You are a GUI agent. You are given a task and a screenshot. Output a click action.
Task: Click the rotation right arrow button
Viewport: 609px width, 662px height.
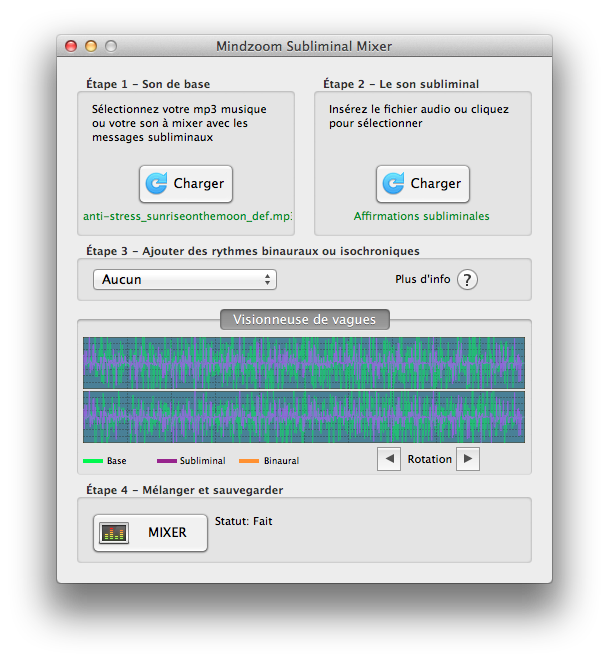tap(468, 459)
